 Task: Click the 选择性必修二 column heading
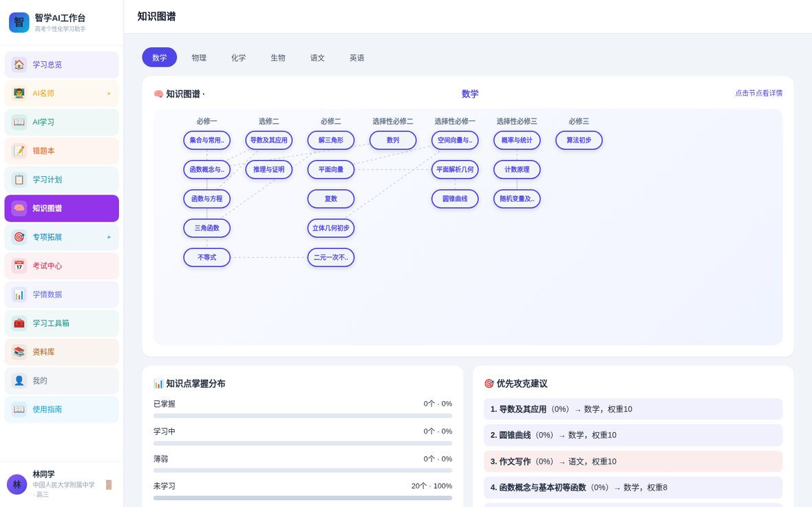393,121
